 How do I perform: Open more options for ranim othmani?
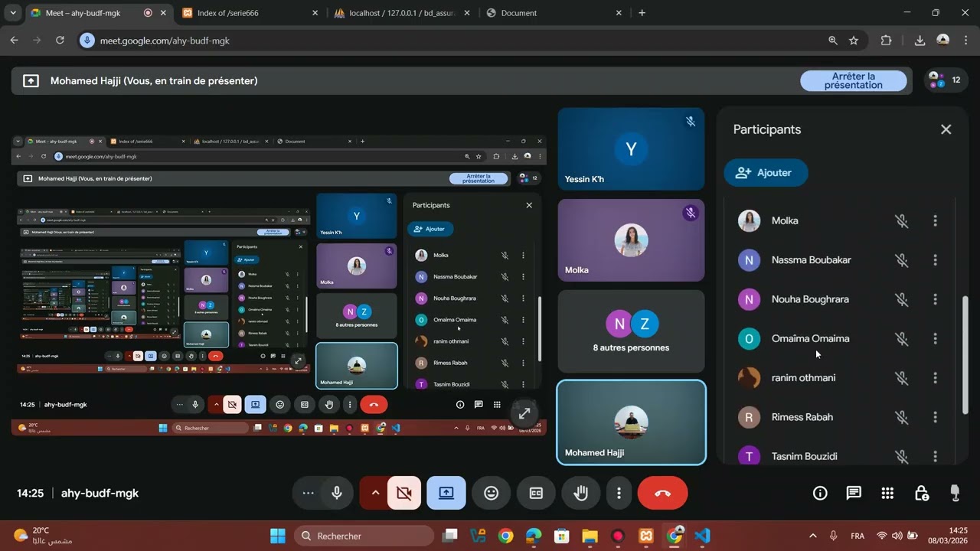click(x=935, y=378)
